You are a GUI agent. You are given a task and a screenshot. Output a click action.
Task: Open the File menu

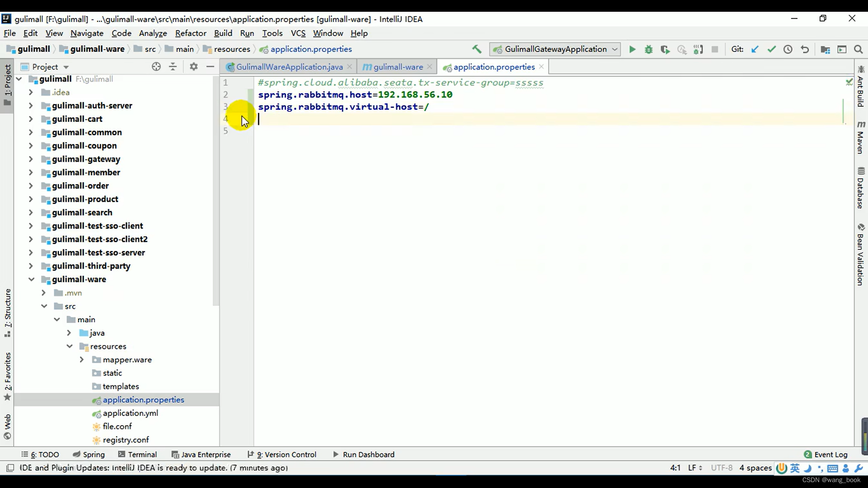tap(9, 33)
